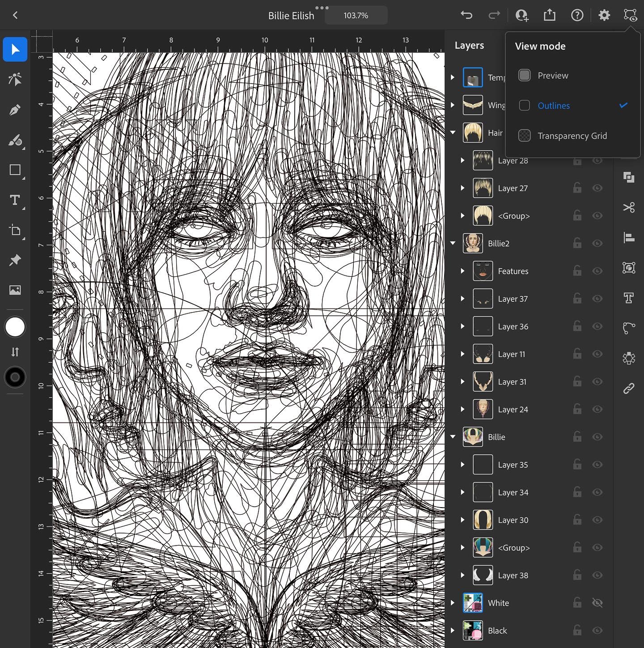This screenshot has height=648, width=644.
Task: Select the Artboard tool
Action: click(15, 230)
